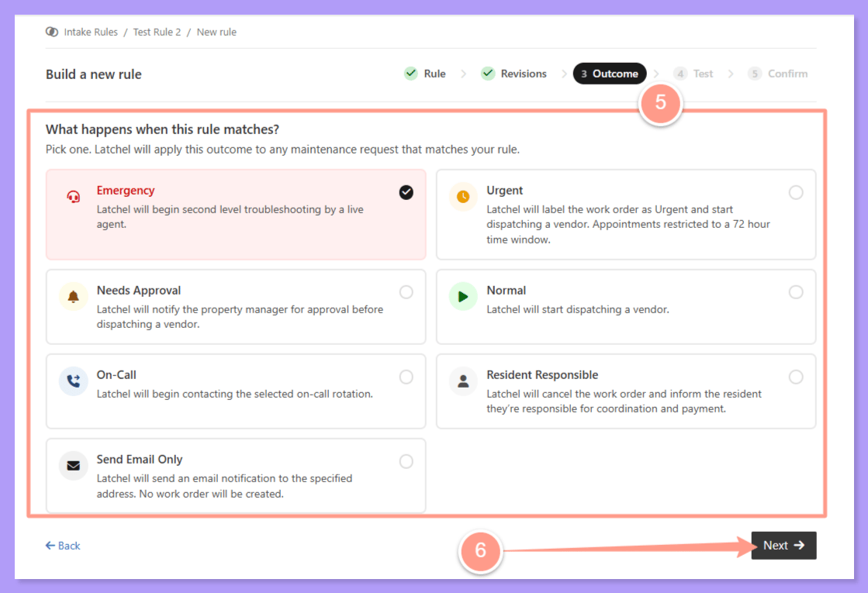868x593 pixels.
Task: Choose the Resident Responsible radio button
Action: pos(796,377)
